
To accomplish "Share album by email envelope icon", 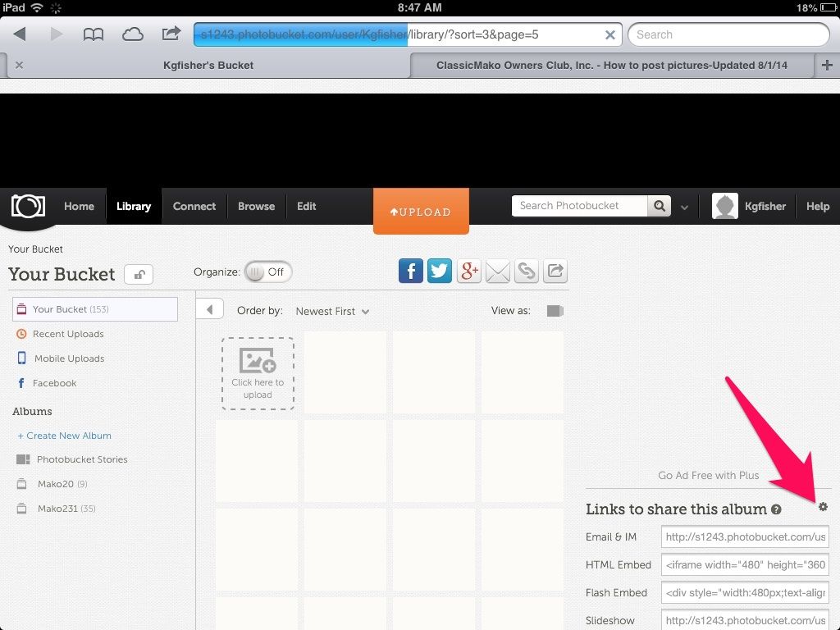I will click(498, 271).
